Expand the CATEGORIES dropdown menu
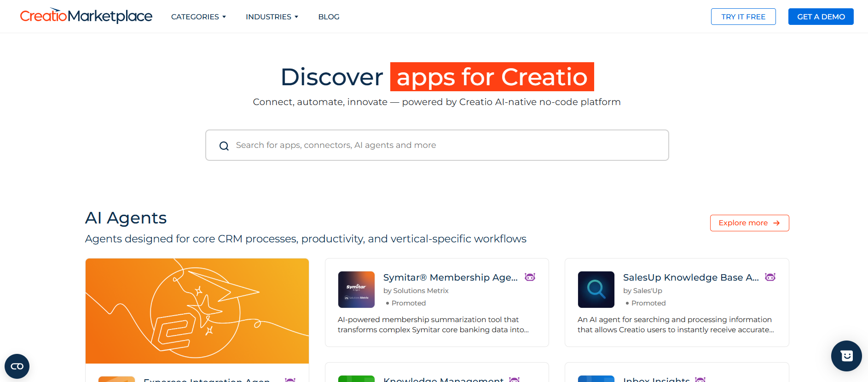The width and height of the screenshot is (868, 382). (x=198, y=17)
